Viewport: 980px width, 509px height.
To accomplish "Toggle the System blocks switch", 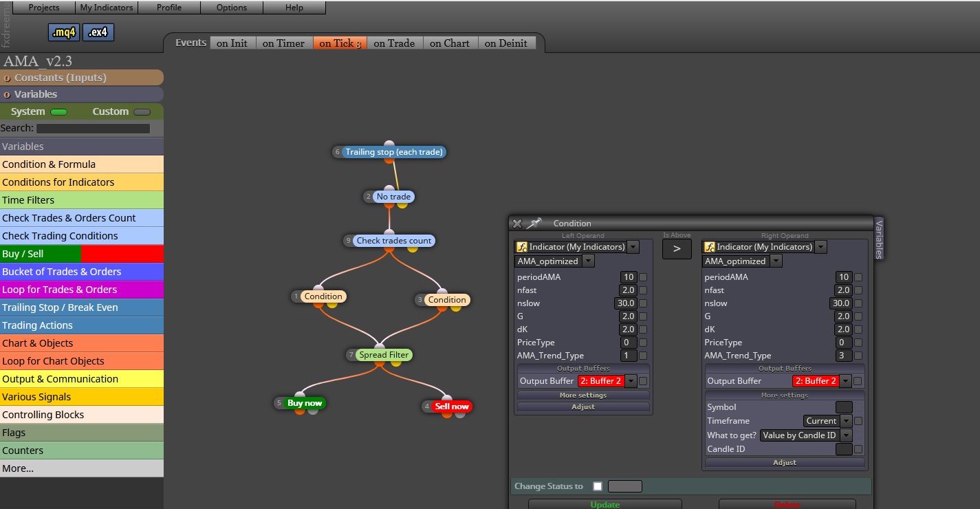I will (x=59, y=111).
